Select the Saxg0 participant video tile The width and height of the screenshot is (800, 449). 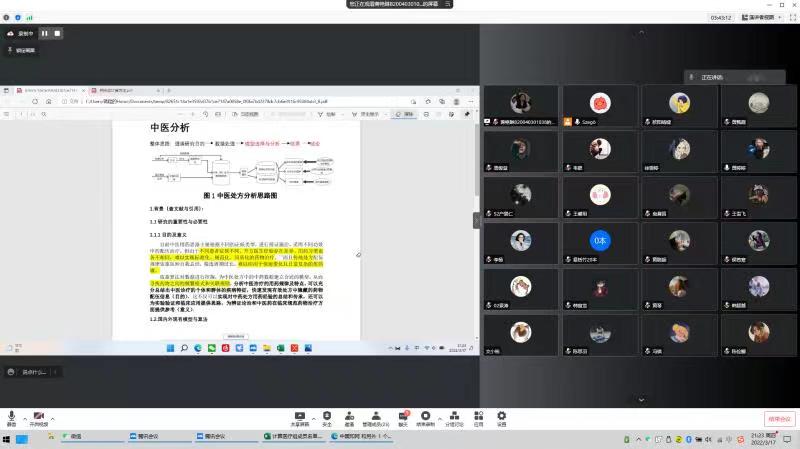[x=599, y=105]
